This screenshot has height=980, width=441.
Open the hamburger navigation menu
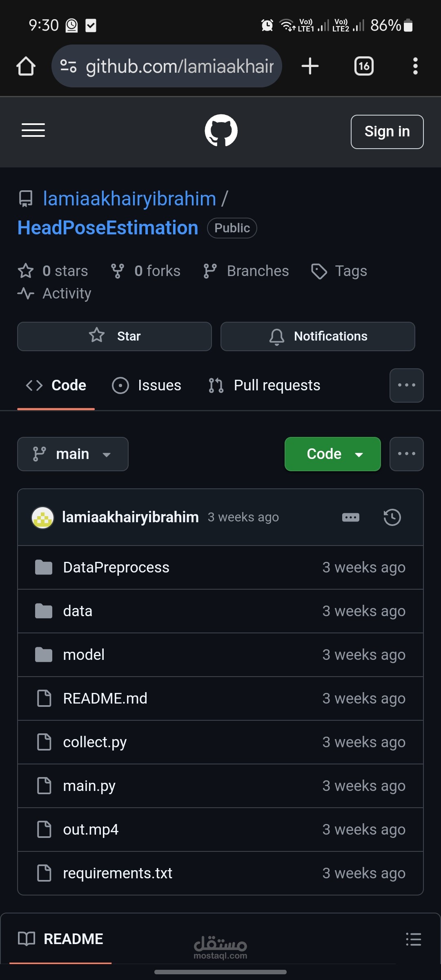coord(33,130)
